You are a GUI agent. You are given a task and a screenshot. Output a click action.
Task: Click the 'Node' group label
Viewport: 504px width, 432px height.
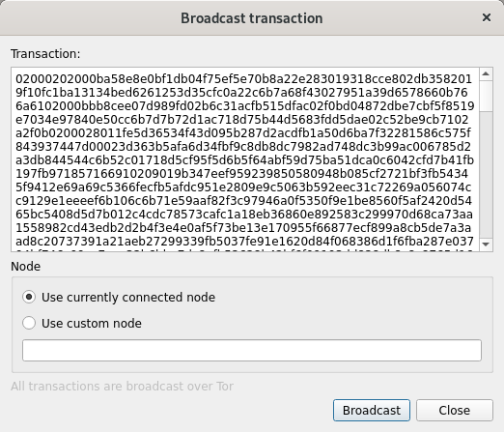(26, 267)
